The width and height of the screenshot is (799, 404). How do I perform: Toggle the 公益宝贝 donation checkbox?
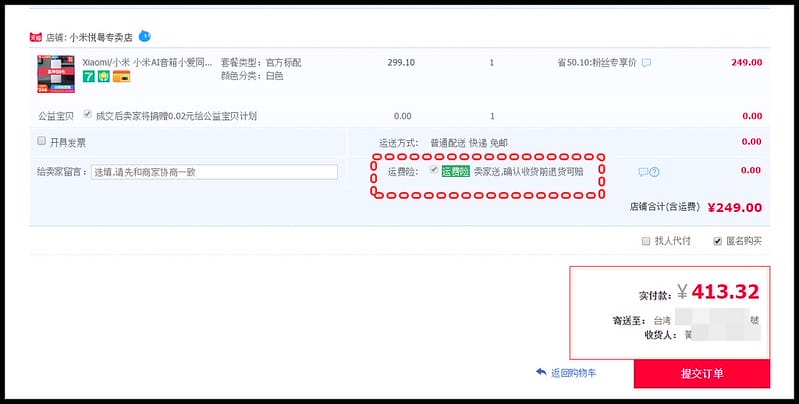(x=87, y=115)
